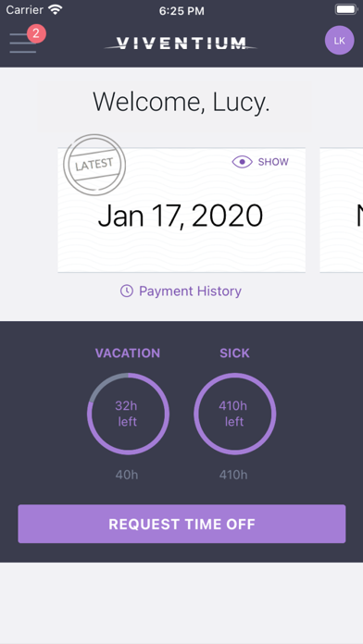Tap the red notification badge showing 2
363x644 pixels.
coord(36,33)
